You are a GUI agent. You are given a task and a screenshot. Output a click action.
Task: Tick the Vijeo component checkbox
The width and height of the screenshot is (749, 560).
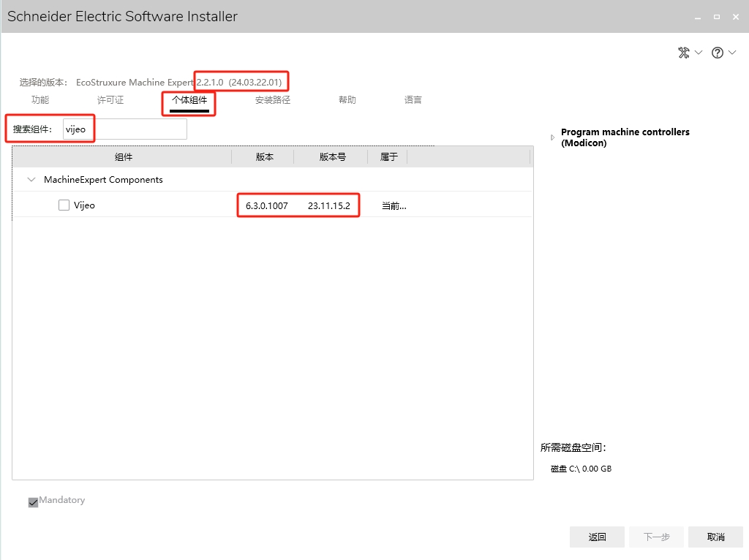(x=64, y=205)
